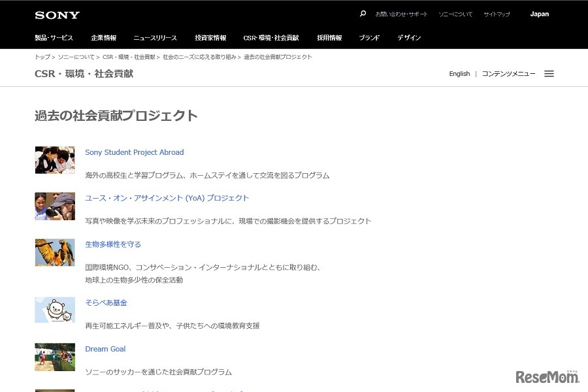
Task: Open the 投資家情報 section
Action: pyautogui.click(x=209, y=37)
